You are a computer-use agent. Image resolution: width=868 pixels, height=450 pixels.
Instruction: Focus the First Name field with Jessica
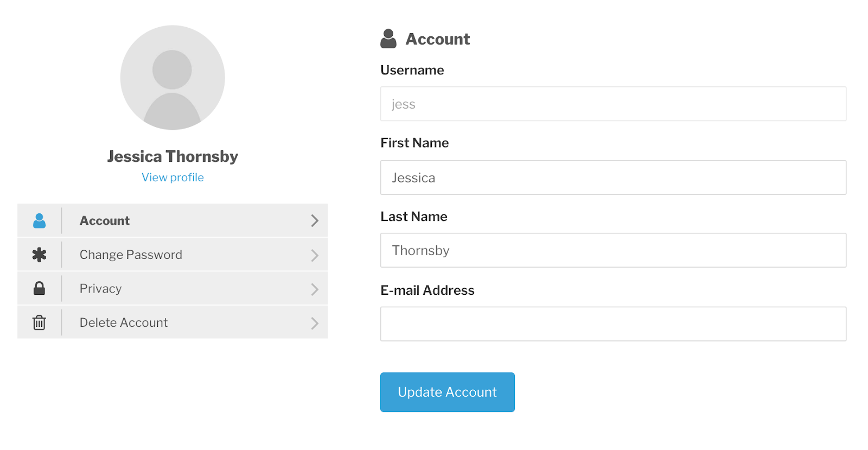coord(613,178)
